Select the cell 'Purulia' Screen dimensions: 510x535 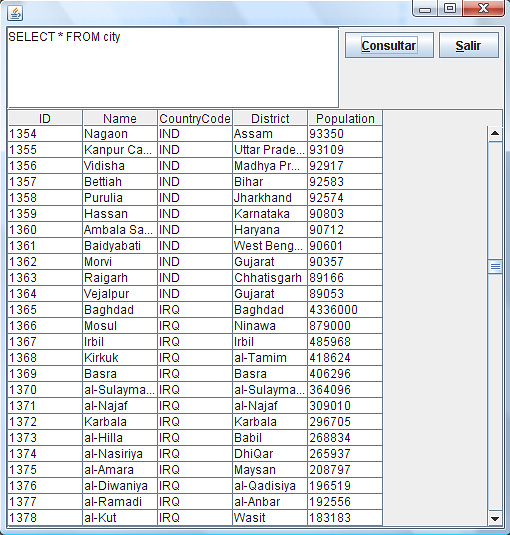[120, 198]
